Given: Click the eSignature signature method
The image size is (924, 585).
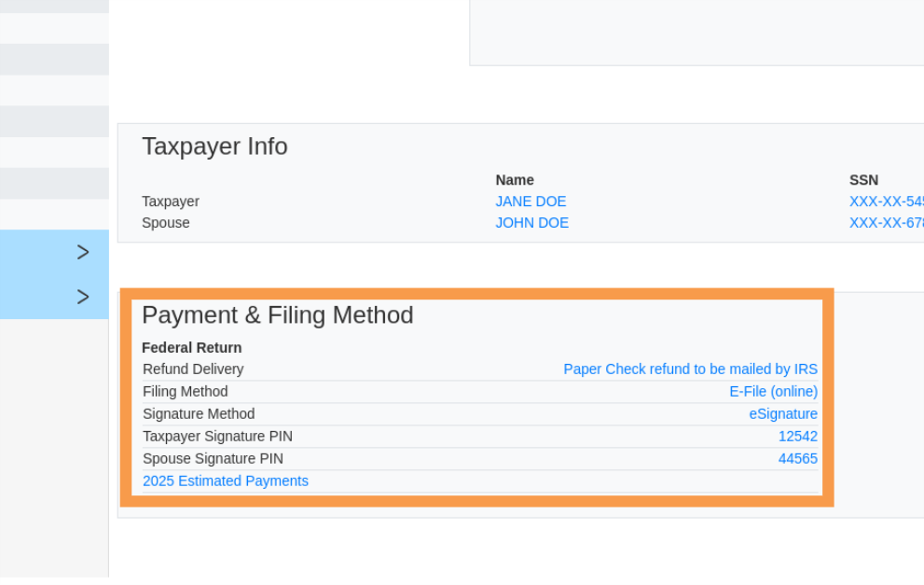Looking at the screenshot, I should point(783,413).
